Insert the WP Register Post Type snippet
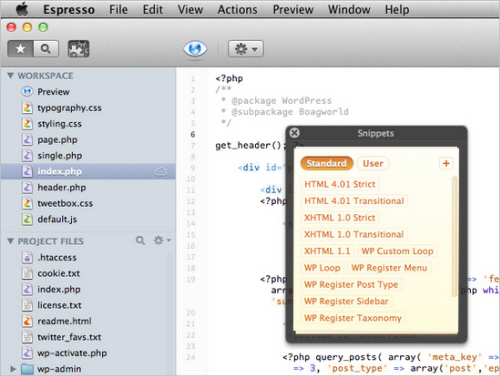This screenshot has width=500, height=376. pos(351,284)
